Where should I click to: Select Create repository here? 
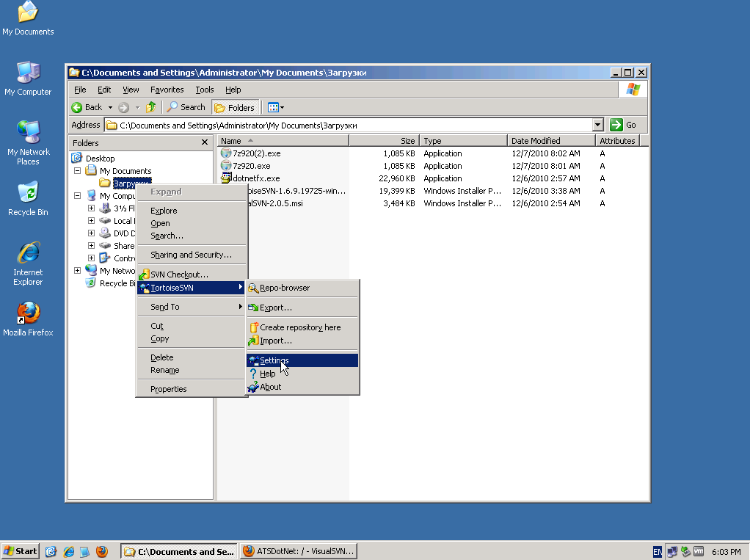pos(302,327)
